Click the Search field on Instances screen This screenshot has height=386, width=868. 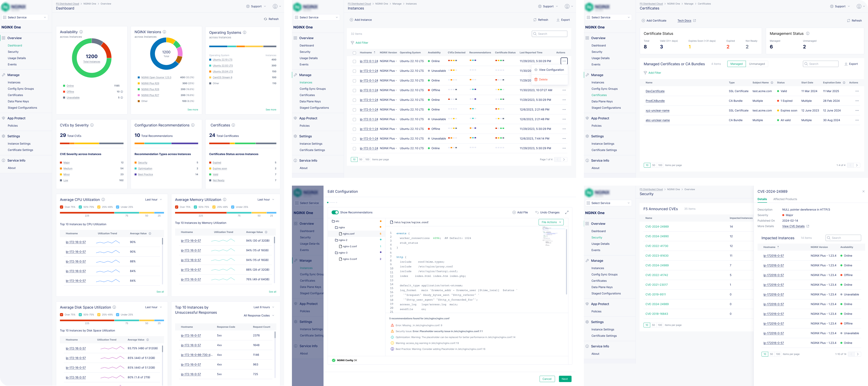pos(549,34)
